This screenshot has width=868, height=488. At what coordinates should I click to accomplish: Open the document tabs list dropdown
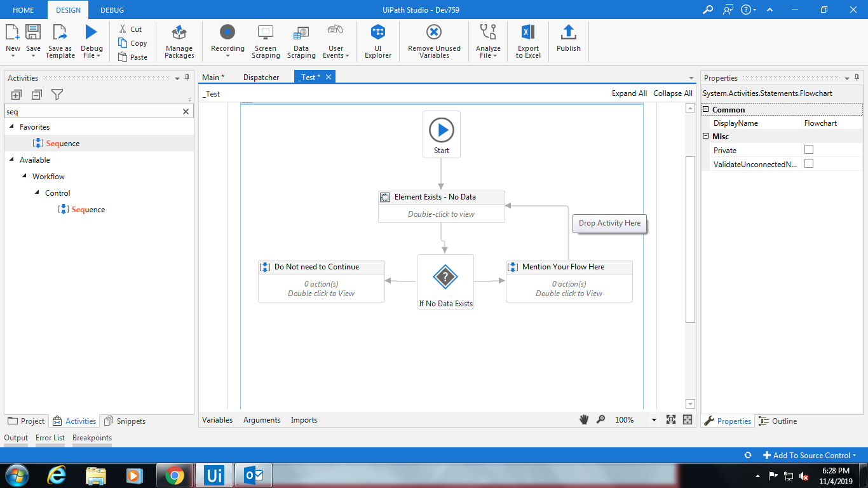pos(691,78)
